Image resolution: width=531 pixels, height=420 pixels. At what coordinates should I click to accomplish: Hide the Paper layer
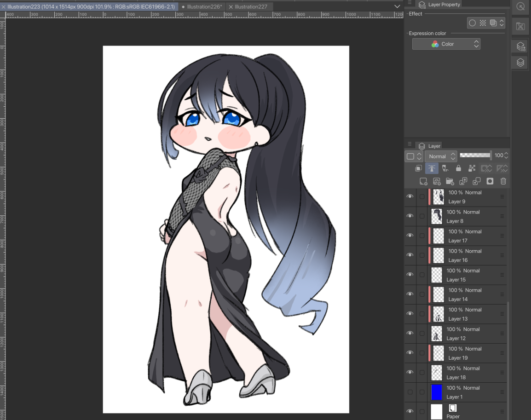(410, 411)
